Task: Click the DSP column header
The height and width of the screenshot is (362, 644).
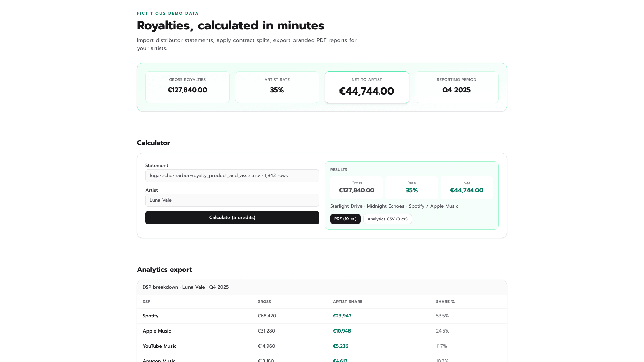Action: 146,302
